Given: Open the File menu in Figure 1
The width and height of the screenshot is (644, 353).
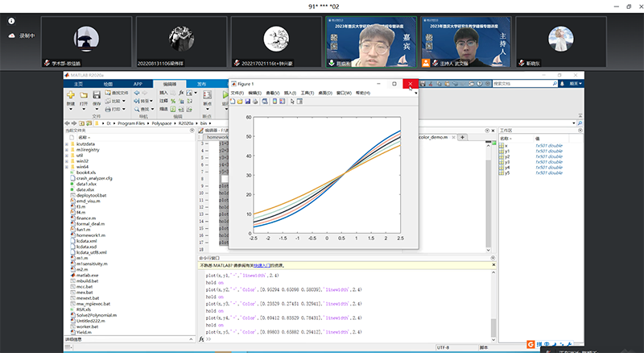Looking at the screenshot, I should [237, 93].
